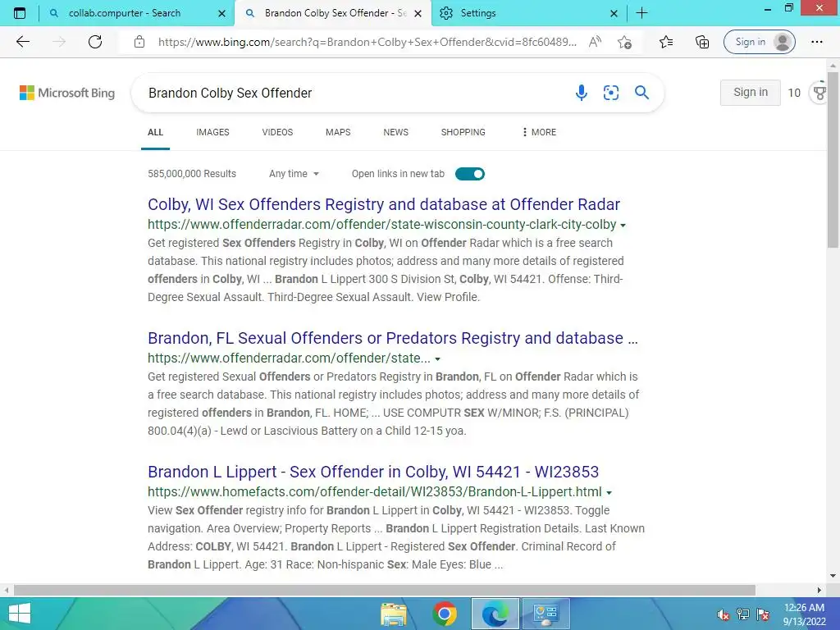Open Edge settings and more ellipsis
Image resolution: width=840 pixels, height=630 pixels.
[816, 42]
